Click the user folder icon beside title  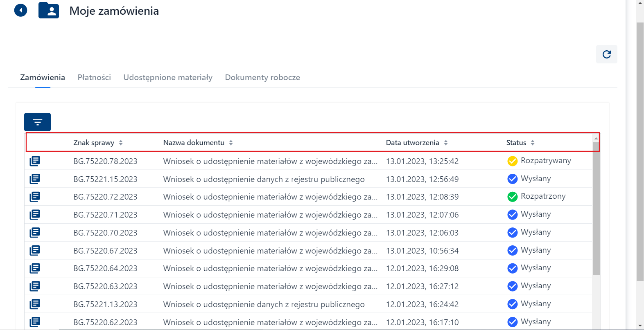click(49, 11)
